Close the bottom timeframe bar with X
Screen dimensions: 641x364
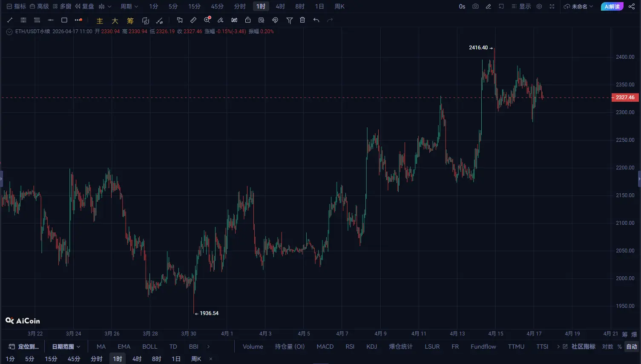(x=211, y=359)
